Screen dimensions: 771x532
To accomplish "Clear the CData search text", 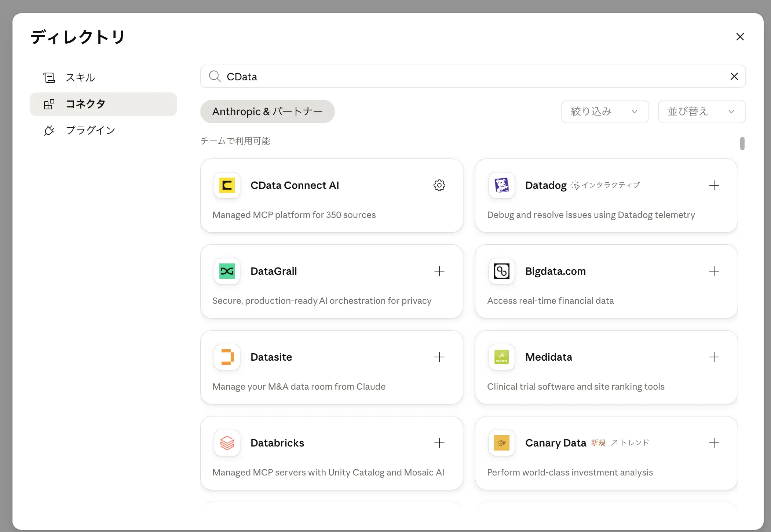I will [x=734, y=76].
